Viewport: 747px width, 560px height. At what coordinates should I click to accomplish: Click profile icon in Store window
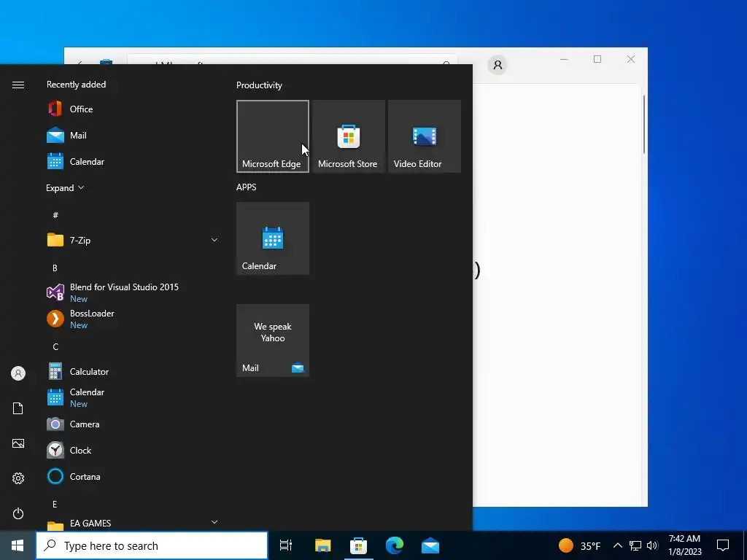[498, 65]
